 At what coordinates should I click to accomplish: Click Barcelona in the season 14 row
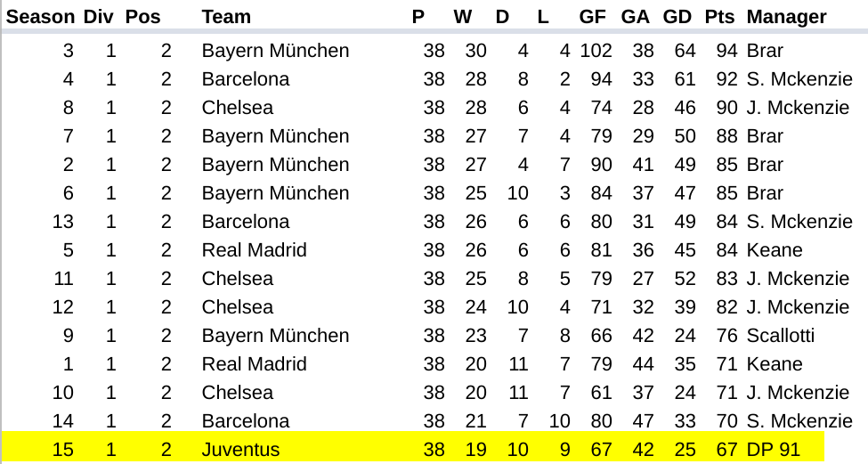(245, 421)
